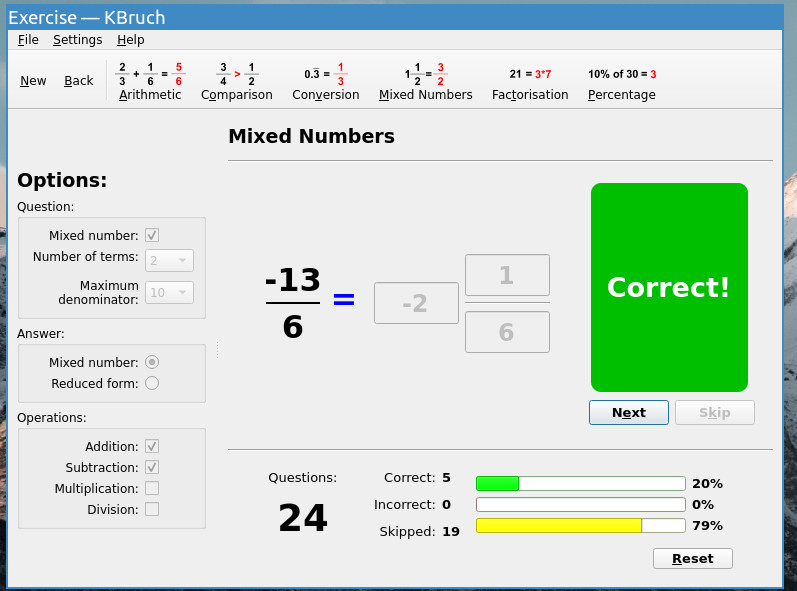This screenshot has width=797, height=591.
Task: Expand the Maximum denominator dropdown
Action: [169, 292]
